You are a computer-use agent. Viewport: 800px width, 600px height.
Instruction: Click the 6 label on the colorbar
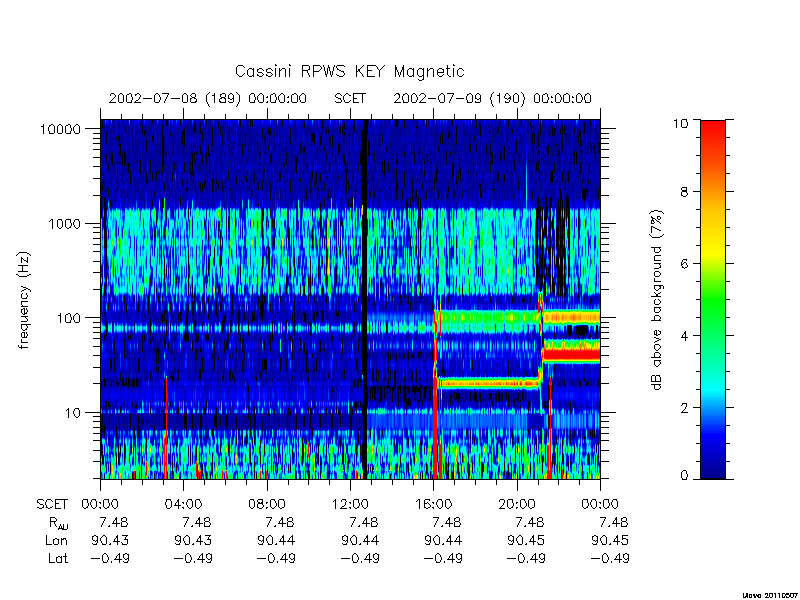pos(685,264)
